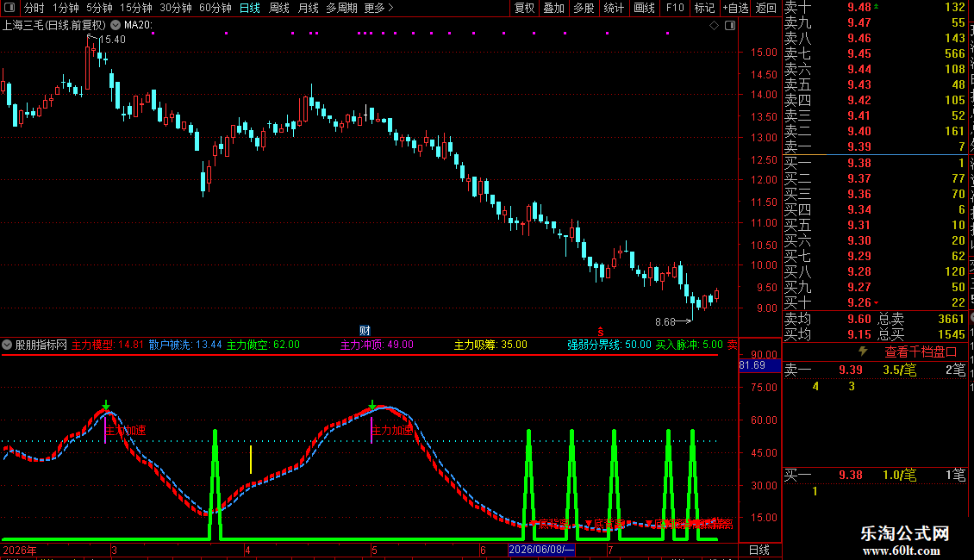The height and width of the screenshot is (560, 974).
Task: Click the 散户被洗 13.44 label
Action: click(x=185, y=345)
